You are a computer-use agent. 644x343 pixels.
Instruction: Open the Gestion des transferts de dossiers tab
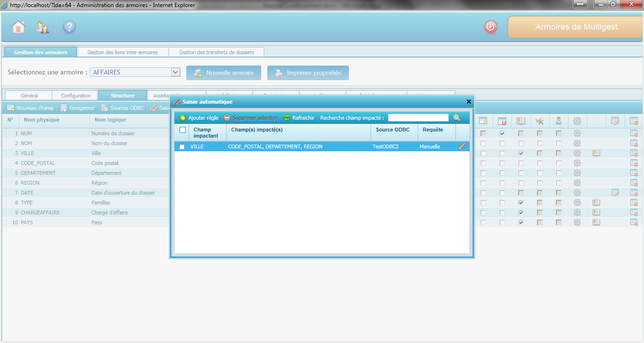(216, 52)
